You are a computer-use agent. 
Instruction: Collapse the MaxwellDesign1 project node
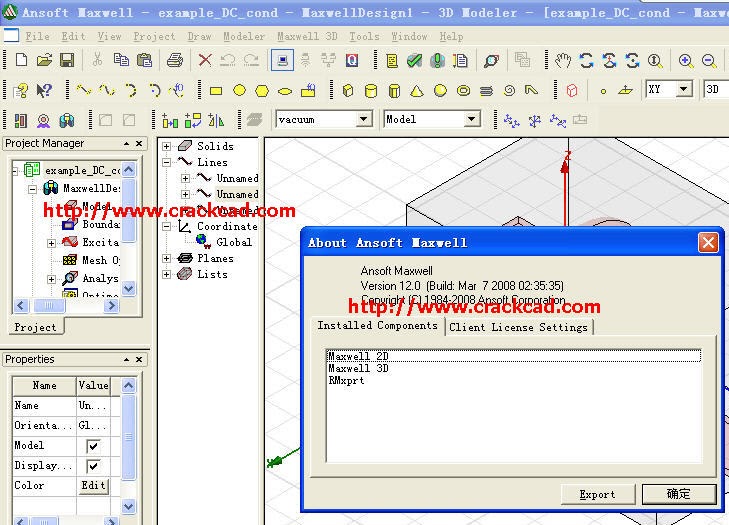click(32, 189)
